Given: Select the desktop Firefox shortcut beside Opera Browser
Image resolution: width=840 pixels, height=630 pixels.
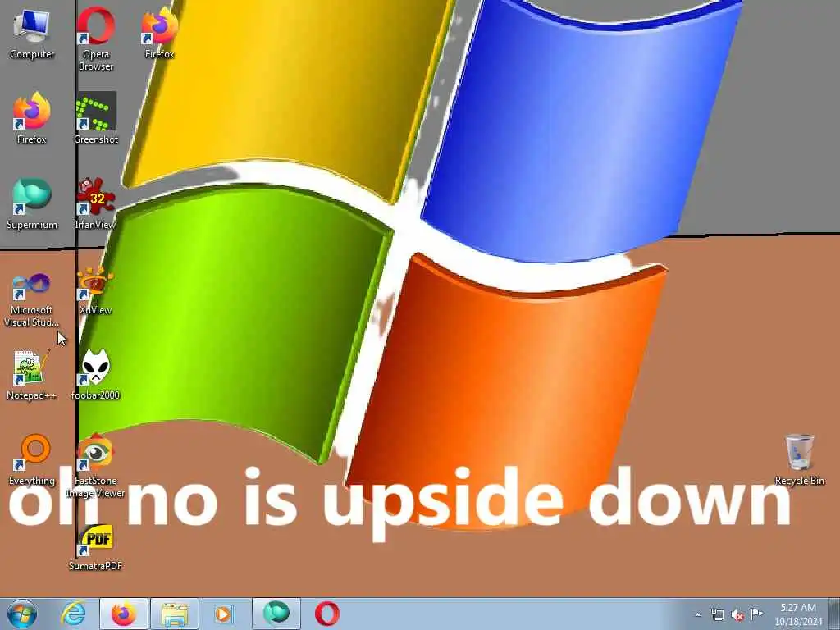Looking at the screenshot, I should pyautogui.click(x=160, y=33).
